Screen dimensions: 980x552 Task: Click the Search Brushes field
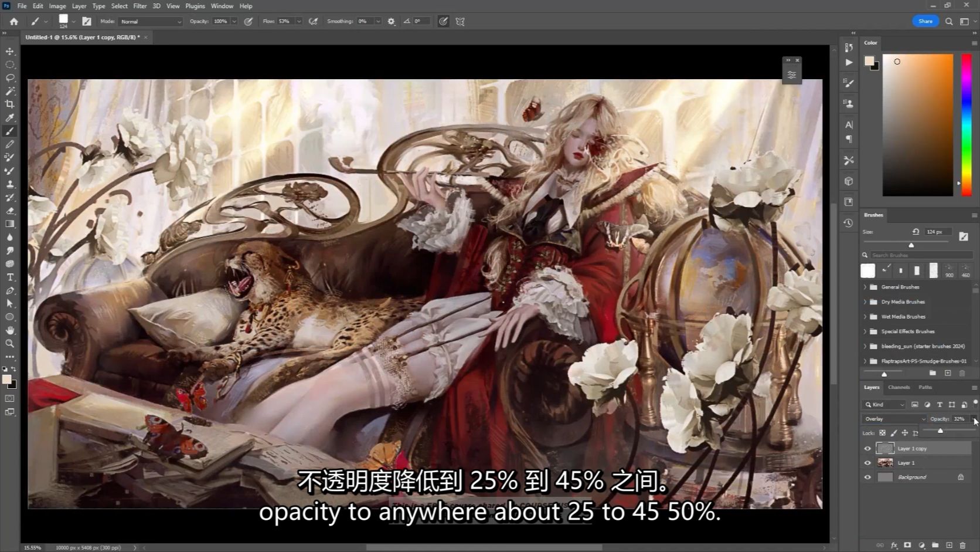pyautogui.click(x=922, y=255)
